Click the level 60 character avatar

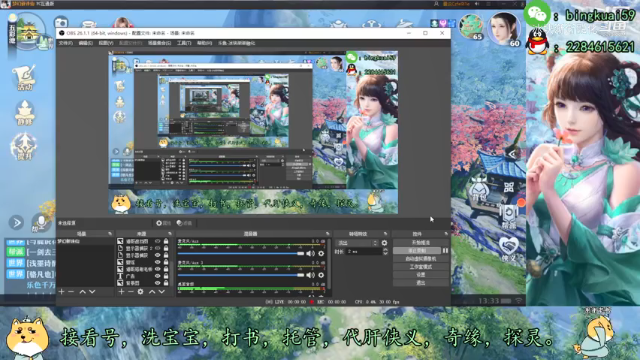pos(504,29)
